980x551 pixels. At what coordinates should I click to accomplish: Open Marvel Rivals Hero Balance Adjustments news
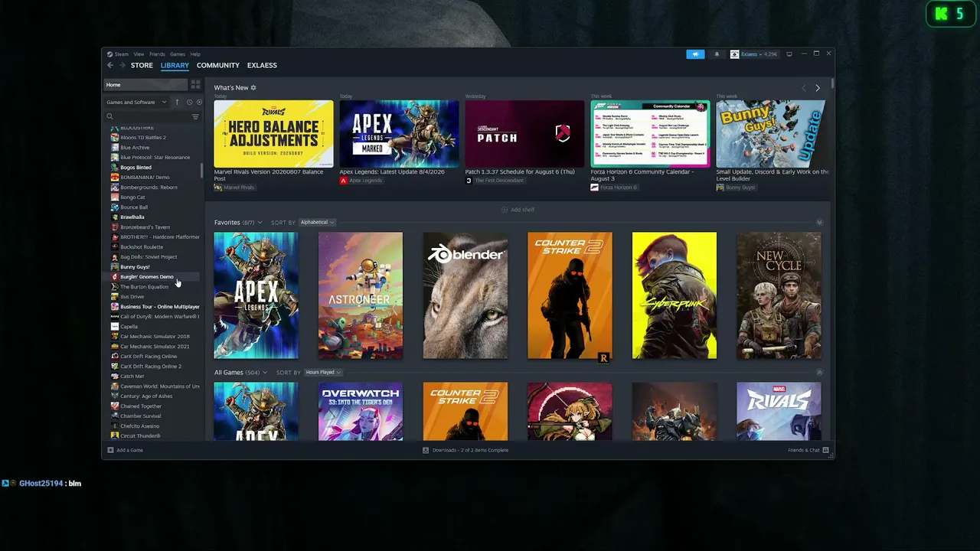point(273,133)
